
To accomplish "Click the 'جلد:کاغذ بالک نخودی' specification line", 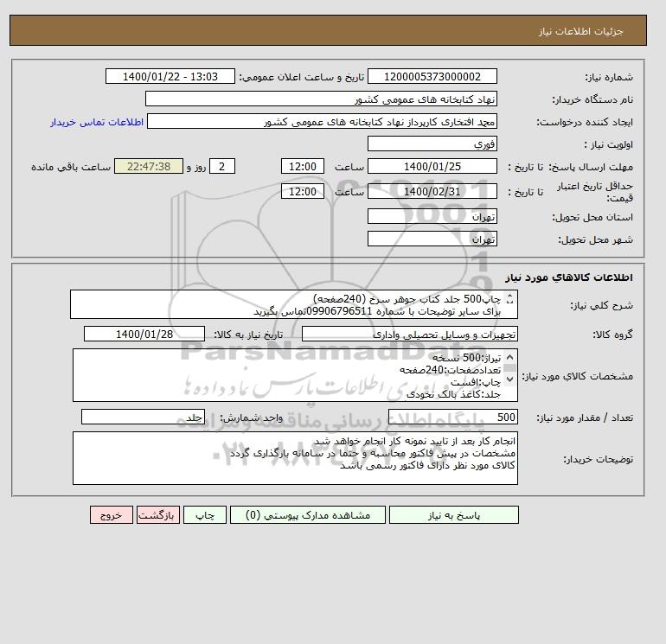I will 453,394.
